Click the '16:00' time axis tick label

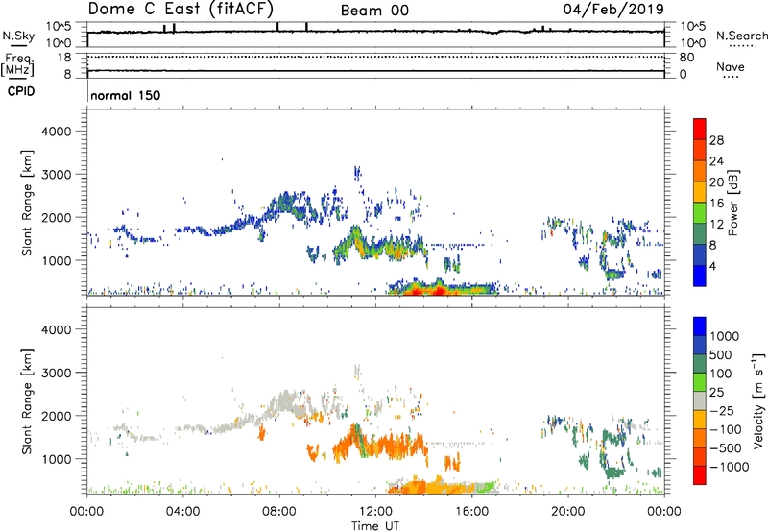tap(471, 512)
